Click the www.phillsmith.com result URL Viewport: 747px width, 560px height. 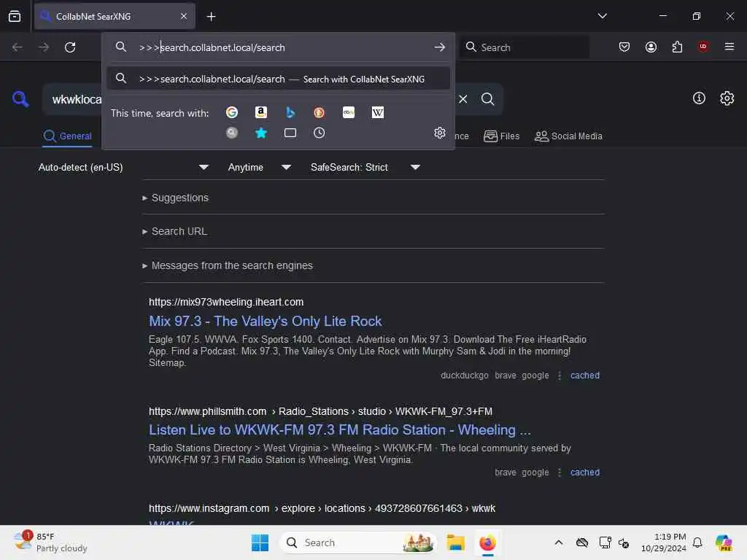[x=321, y=411]
